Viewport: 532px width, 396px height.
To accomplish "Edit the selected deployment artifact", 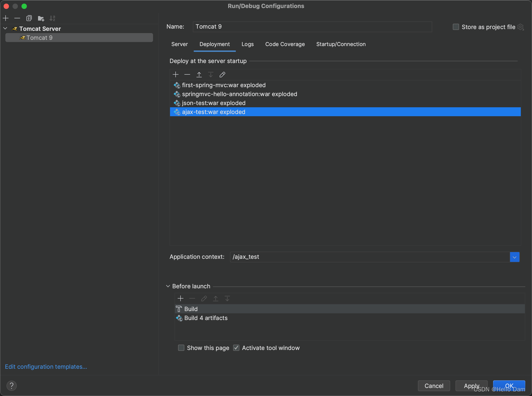I will pos(222,74).
